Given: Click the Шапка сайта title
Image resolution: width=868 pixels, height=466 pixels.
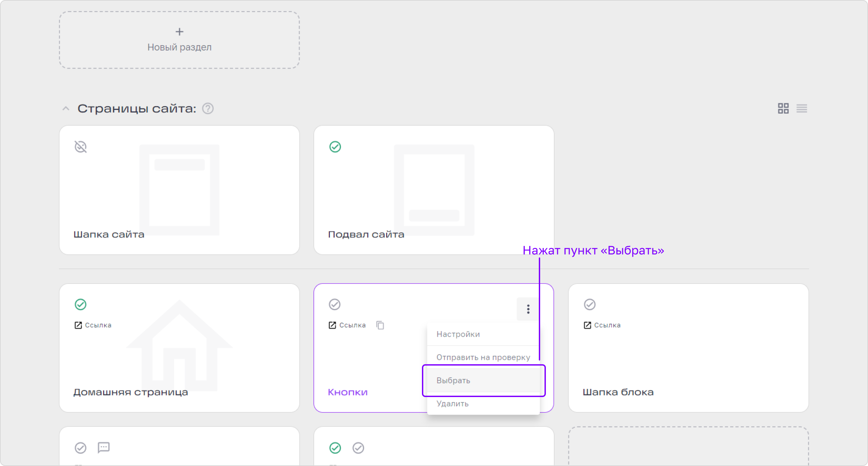Looking at the screenshot, I should [109, 234].
